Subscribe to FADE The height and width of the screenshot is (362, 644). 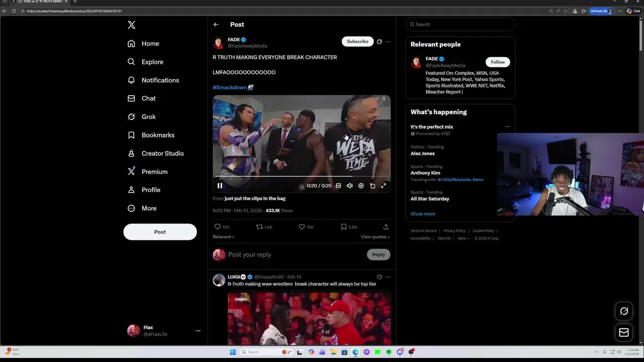357,41
